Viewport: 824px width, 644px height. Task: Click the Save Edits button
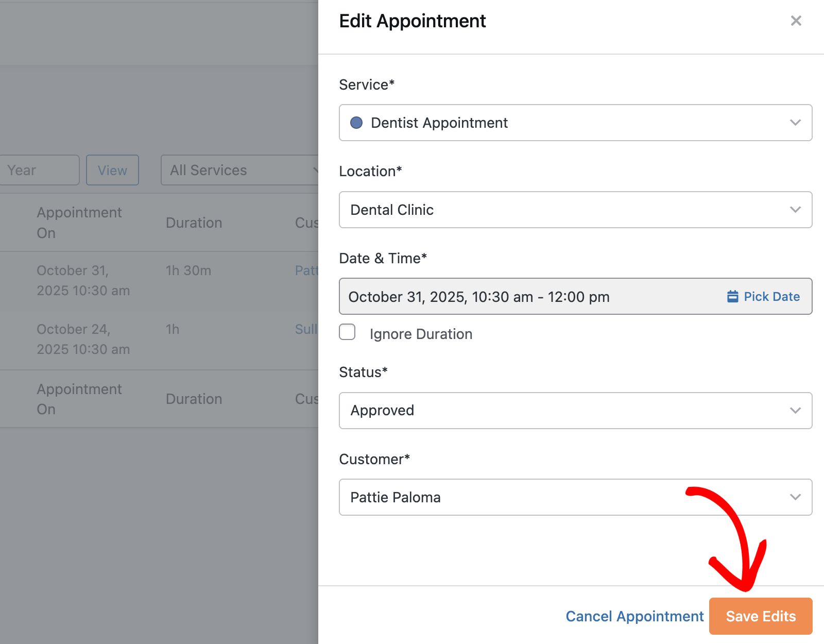761,616
